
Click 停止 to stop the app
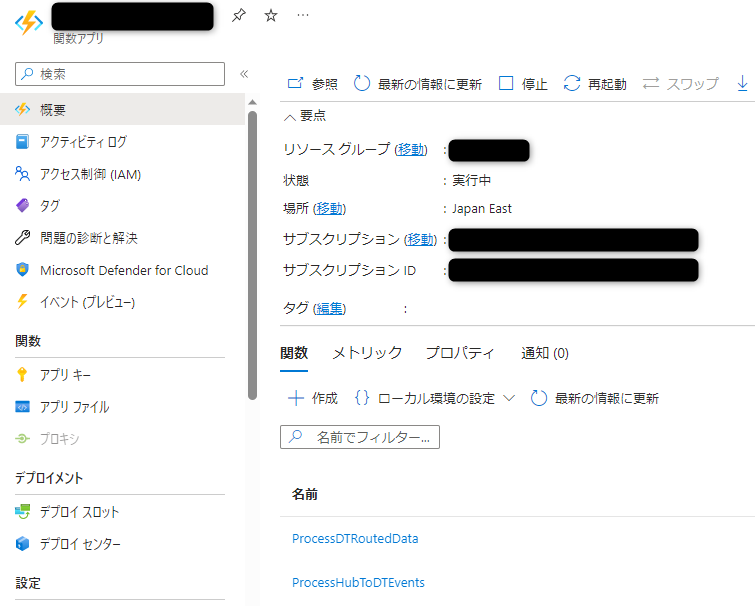tap(523, 84)
